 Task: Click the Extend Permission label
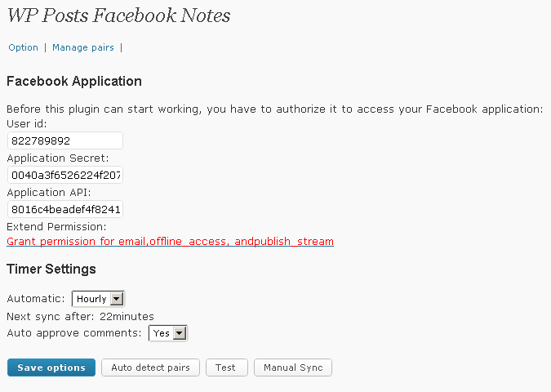56,227
